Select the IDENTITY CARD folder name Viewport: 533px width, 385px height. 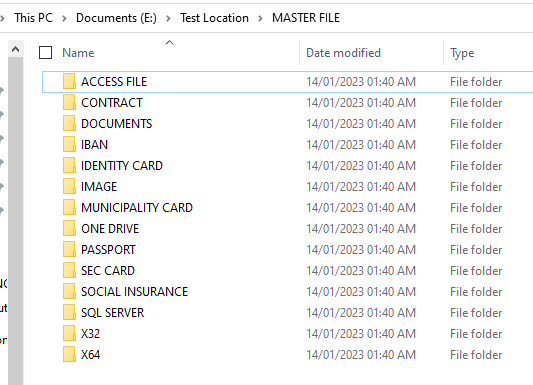(x=122, y=166)
